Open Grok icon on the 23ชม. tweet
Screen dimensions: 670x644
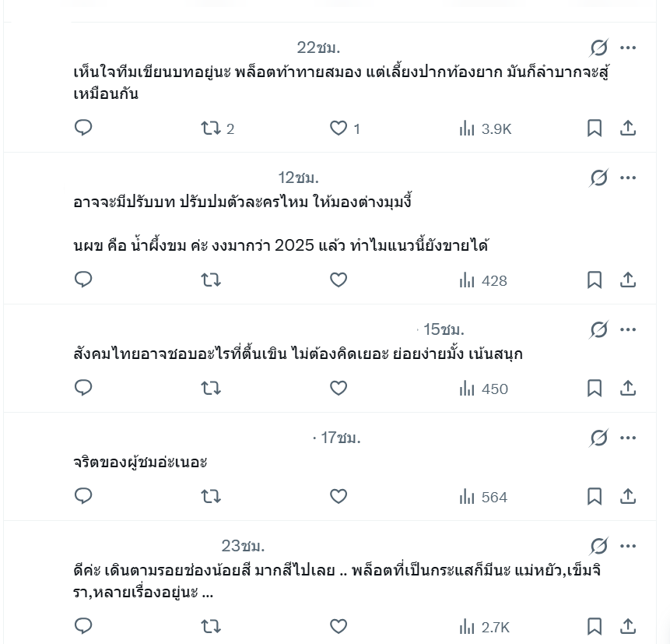coord(598,546)
